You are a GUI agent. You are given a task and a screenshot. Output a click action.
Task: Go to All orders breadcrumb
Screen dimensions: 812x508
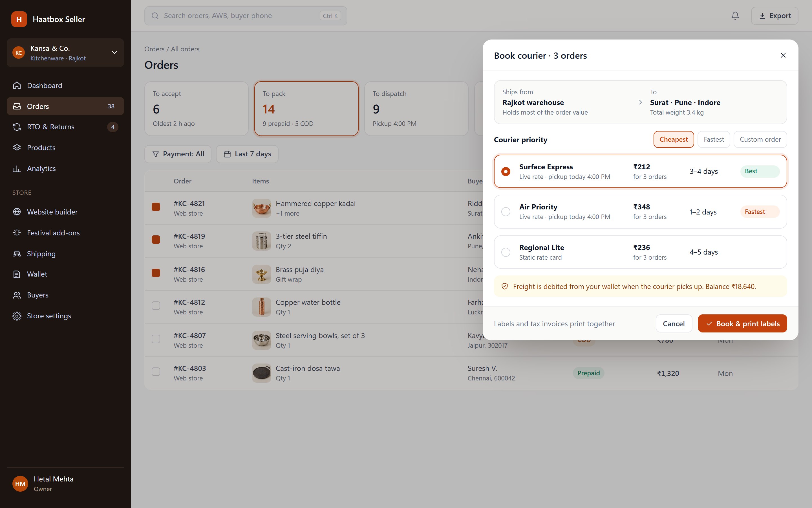[185, 49]
